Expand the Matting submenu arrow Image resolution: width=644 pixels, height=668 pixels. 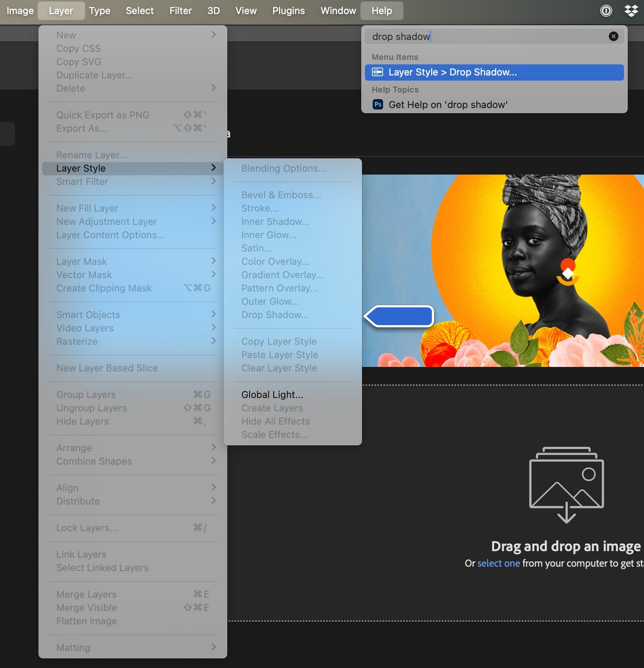coord(214,647)
